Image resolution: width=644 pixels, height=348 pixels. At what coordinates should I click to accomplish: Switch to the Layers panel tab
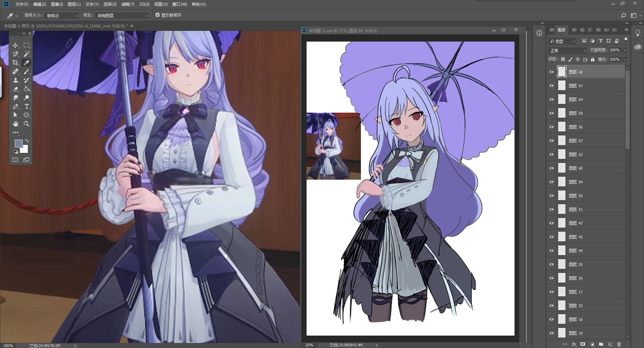pos(562,30)
